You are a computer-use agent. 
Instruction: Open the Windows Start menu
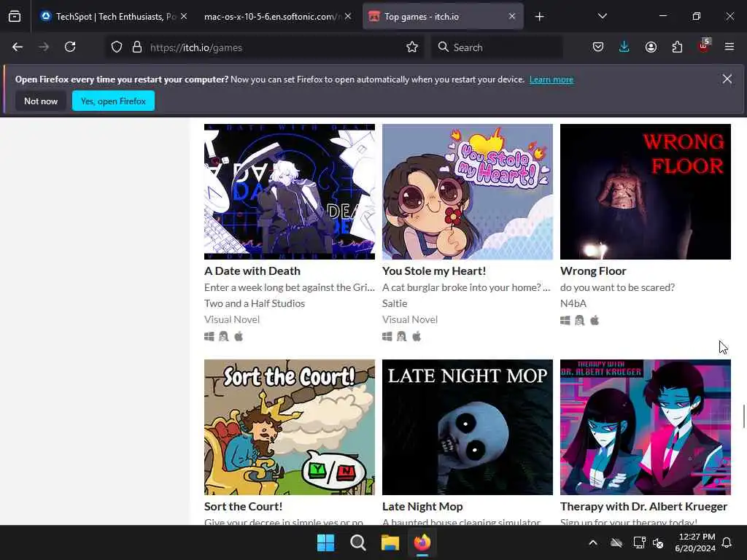point(326,542)
